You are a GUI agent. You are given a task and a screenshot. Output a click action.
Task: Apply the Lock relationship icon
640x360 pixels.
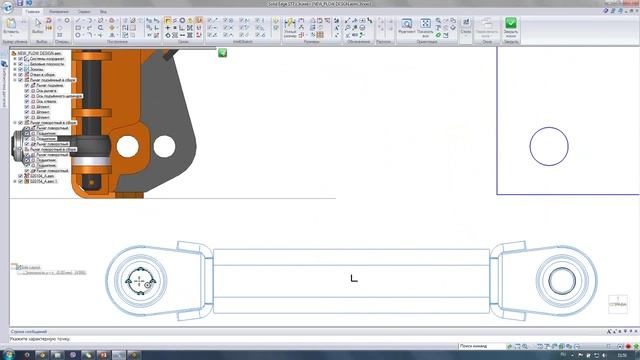point(190,20)
